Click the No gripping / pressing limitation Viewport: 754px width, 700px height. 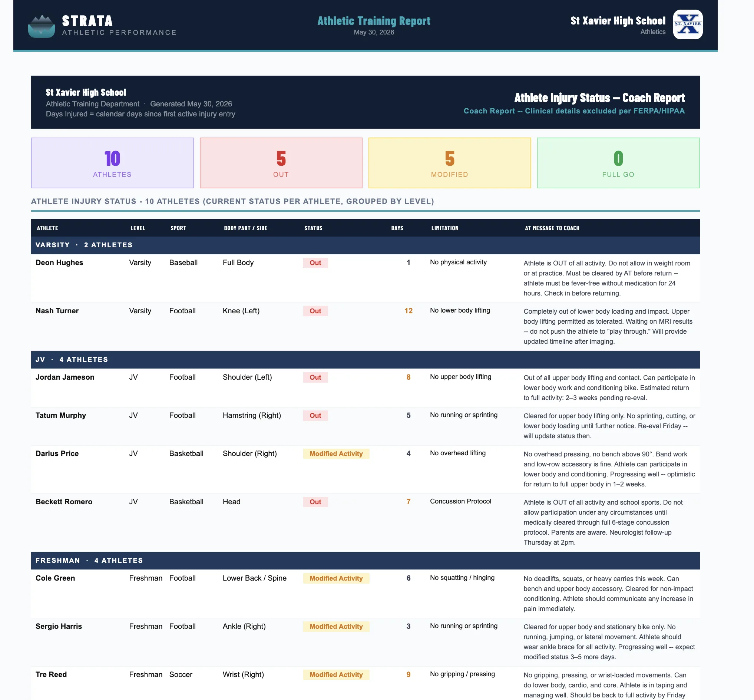[462, 674]
